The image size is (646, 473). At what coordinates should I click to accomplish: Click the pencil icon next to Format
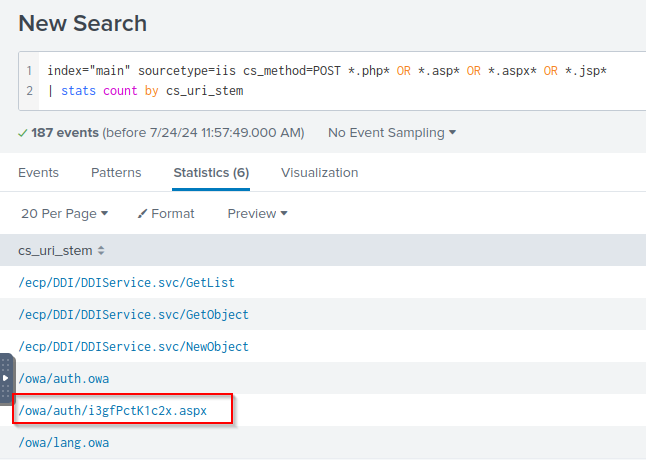142,213
